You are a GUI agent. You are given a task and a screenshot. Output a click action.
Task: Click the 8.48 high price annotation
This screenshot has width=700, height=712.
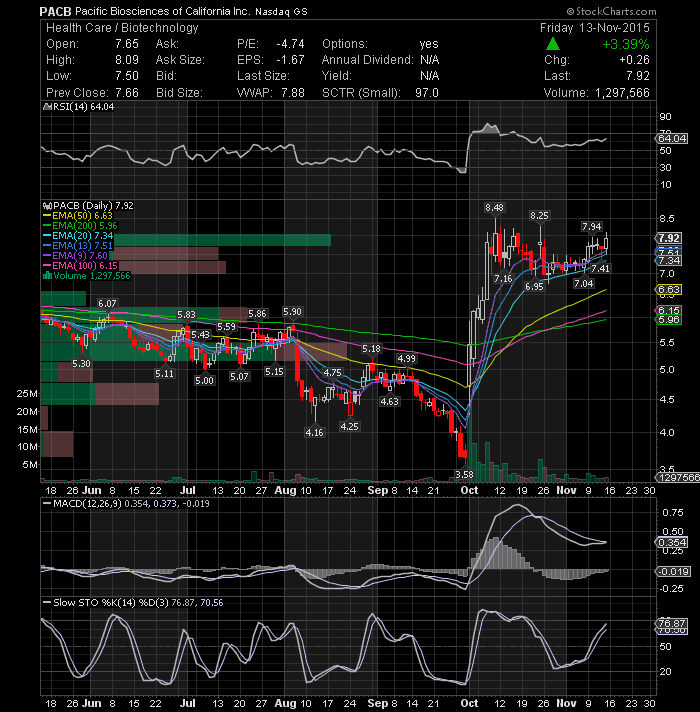tap(494, 208)
